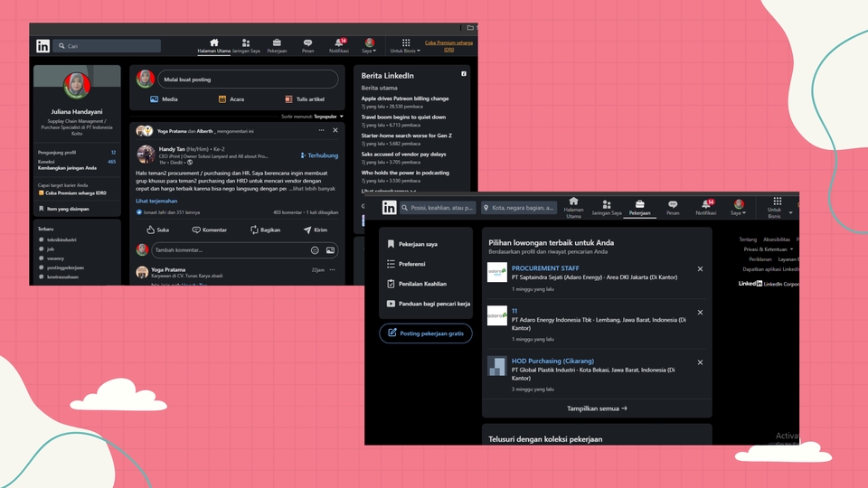Open options on Yoga Pratama comment

[332, 270]
